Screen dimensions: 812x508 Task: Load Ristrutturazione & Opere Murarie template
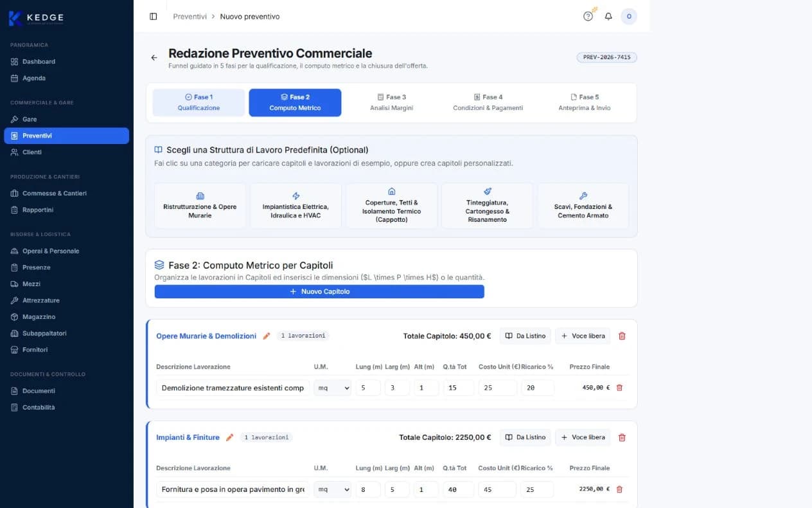coord(200,206)
